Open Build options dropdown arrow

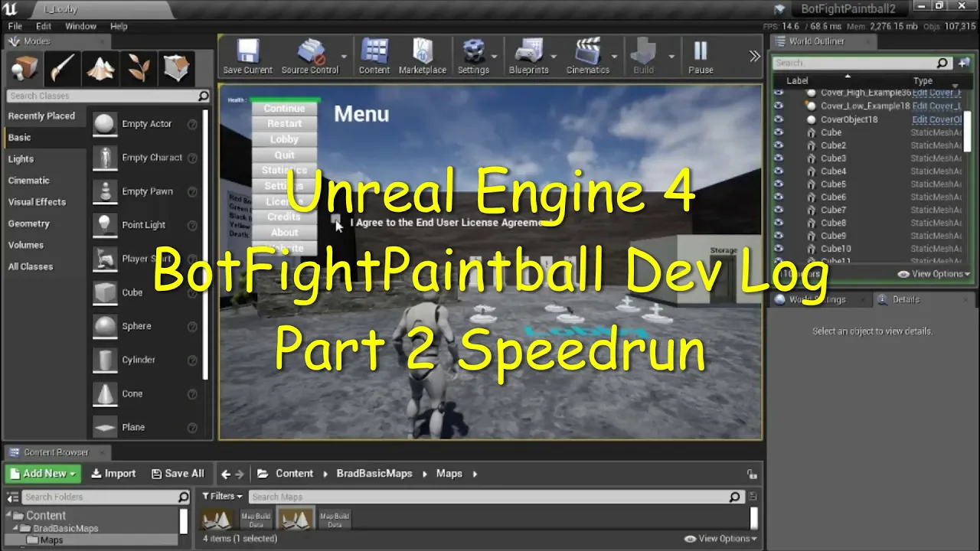(671, 57)
